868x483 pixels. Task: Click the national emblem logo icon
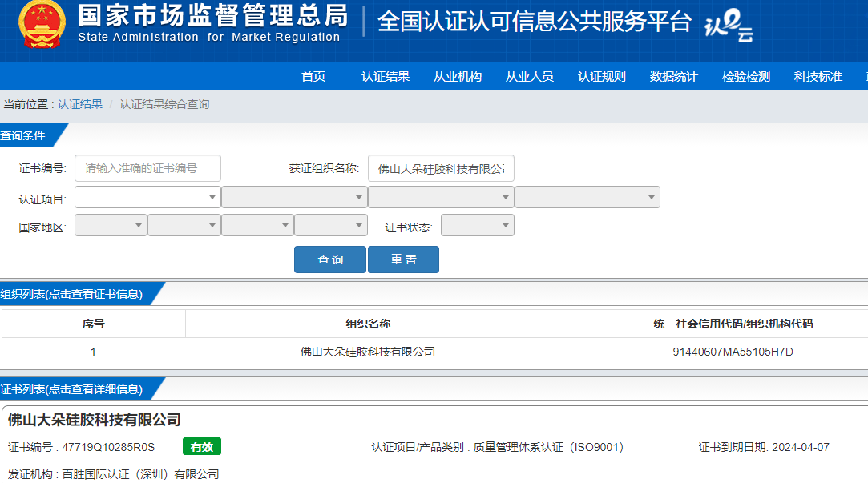pyautogui.click(x=43, y=24)
